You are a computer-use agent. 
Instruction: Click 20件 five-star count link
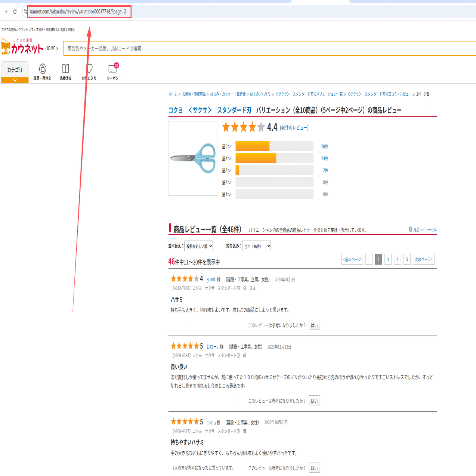325,146
